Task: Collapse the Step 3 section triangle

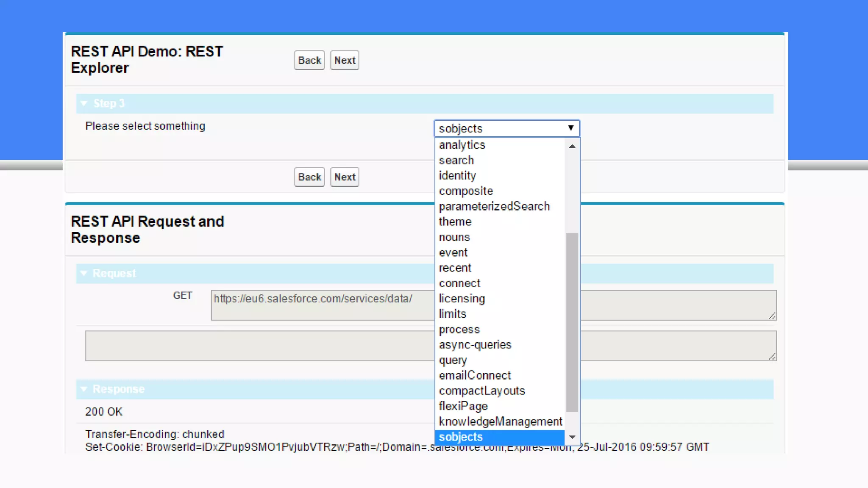Action: 84,103
